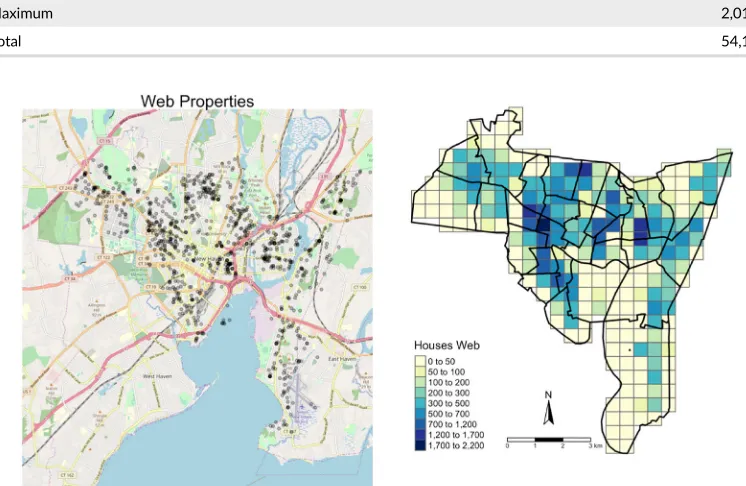
Task: Select the '100 to 200' legend color swatch
Action: pos(420,382)
